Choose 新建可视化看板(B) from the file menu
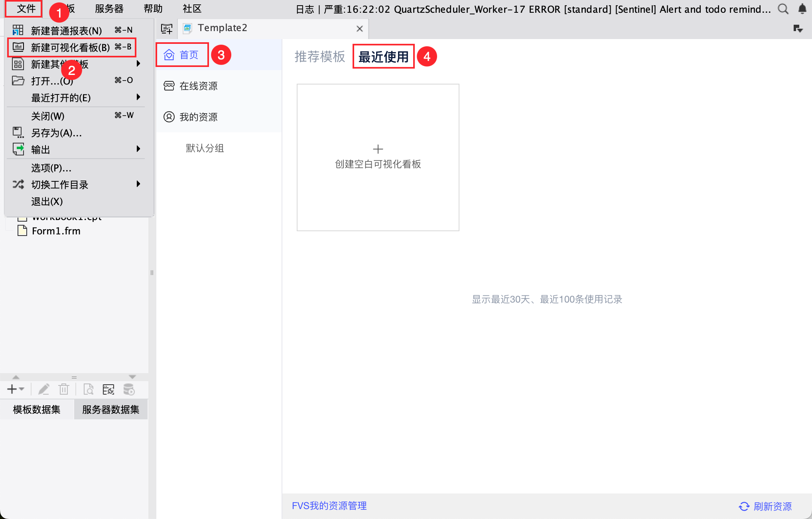The width and height of the screenshot is (812, 519). pos(70,47)
